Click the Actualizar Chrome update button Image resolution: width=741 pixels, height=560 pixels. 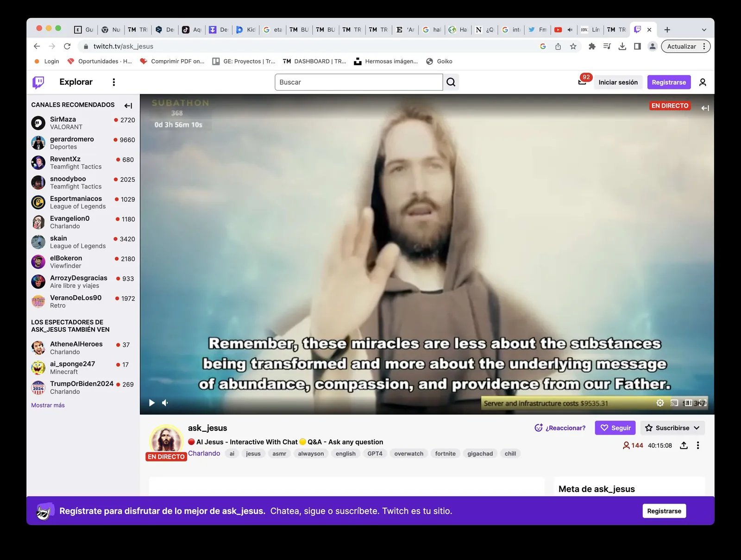point(686,46)
